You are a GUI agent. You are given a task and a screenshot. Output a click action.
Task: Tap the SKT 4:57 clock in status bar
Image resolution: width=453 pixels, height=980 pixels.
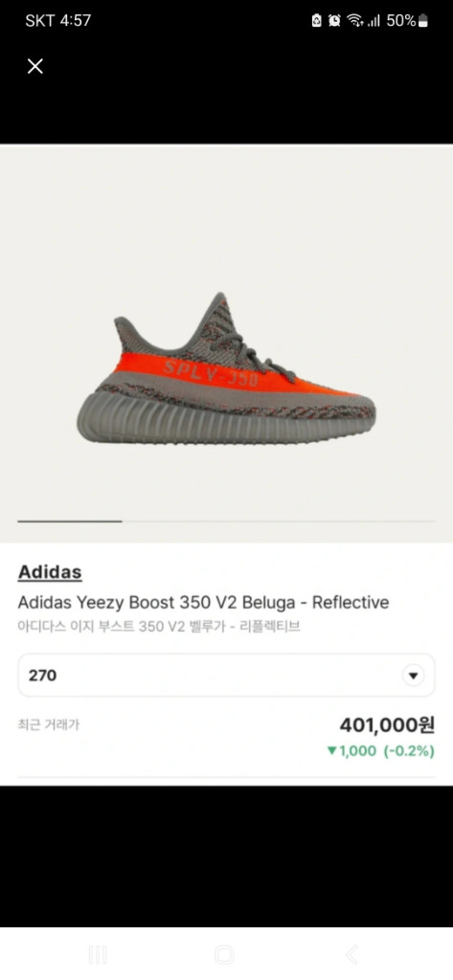pos(58,21)
